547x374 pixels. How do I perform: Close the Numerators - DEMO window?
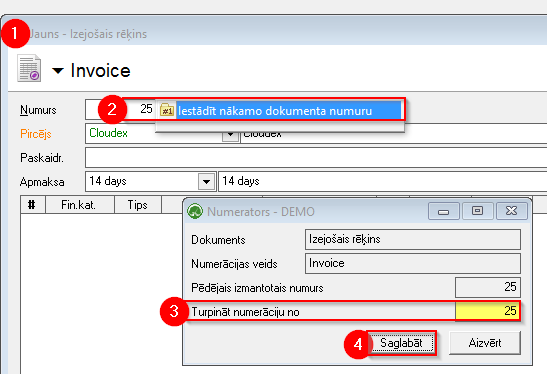coord(511,211)
